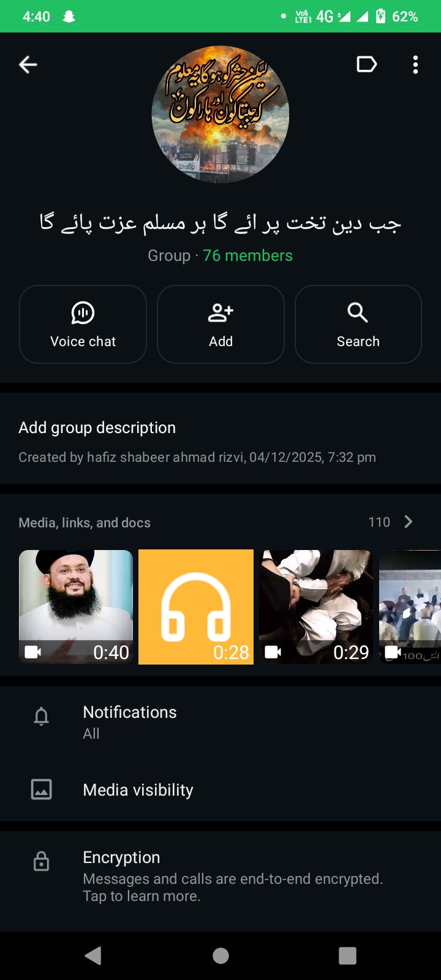This screenshot has width=441, height=980.
Task: Tap the Encryption lock icon
Action: pyautogui.click(x=41, y=862)
